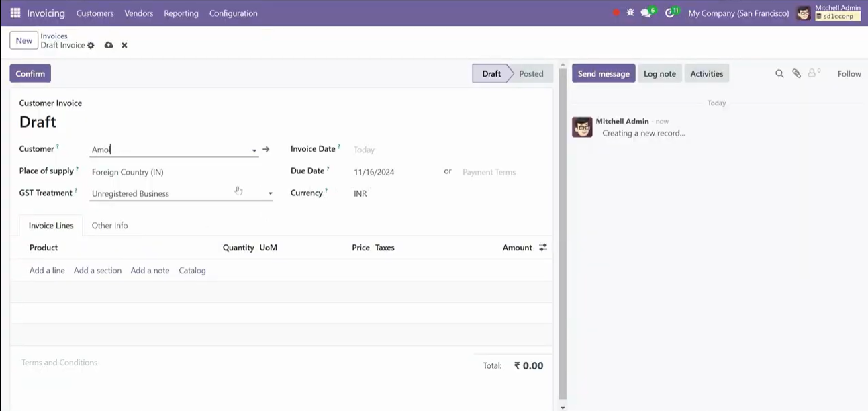Click the Send message button
Image resolution: width=868 pixels, height=411 pixels.
tap(604, 74)
